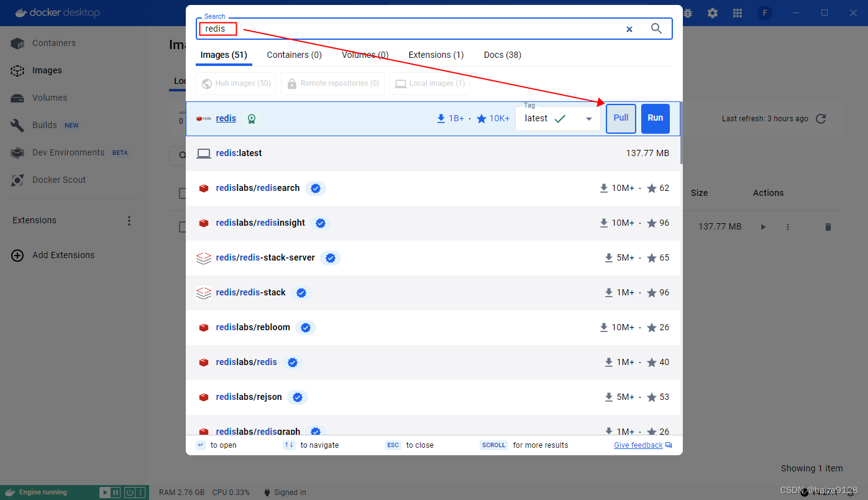The height and width of the screenshot is (500, 868).
Task: Tick the checkbox of the redis image row
Action: point(182,227)
